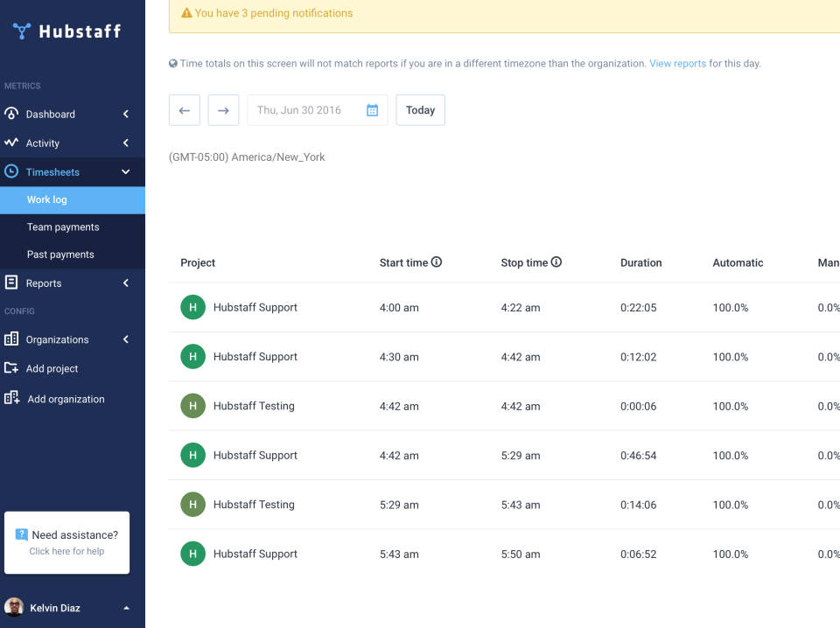This screenshot has width=840, height=628.
Task: Open the Reports sidebar icon
Action: [x=11, y=283]
